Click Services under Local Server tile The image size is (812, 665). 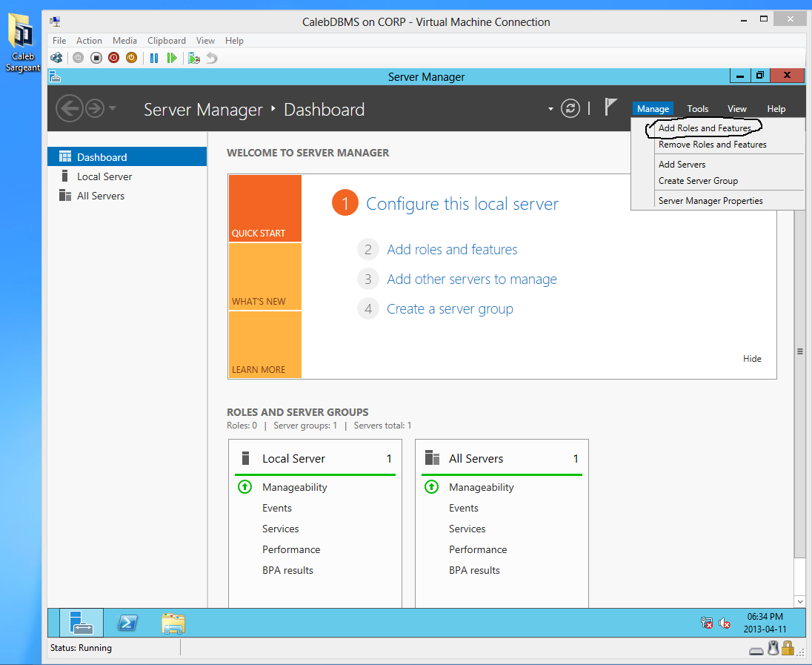(x=280, y=529)
